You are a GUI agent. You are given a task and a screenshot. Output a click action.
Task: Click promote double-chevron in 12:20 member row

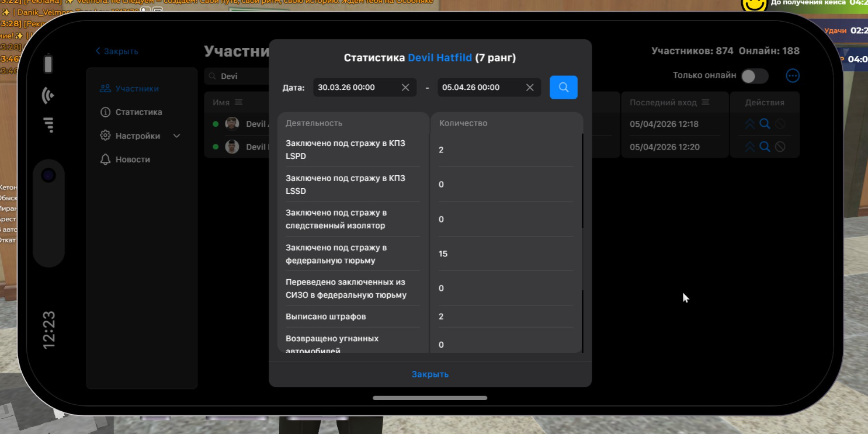[749, 147]
